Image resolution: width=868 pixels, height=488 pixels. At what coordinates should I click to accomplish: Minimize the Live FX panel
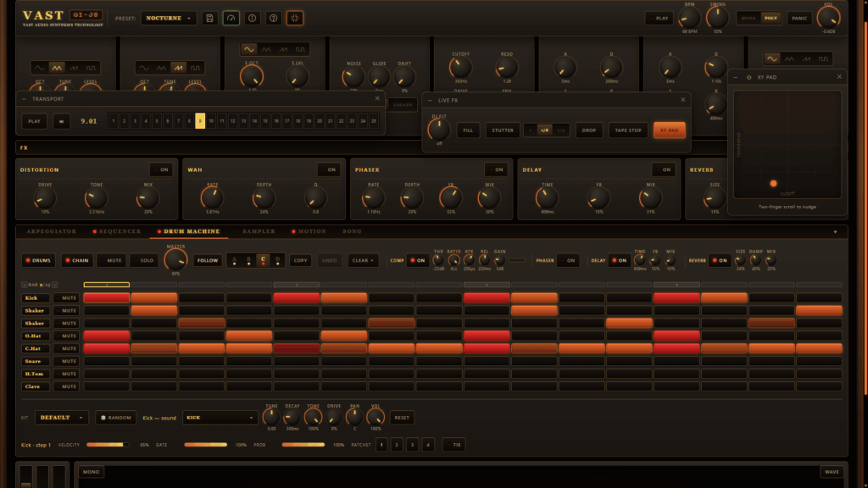coord(430,100)
